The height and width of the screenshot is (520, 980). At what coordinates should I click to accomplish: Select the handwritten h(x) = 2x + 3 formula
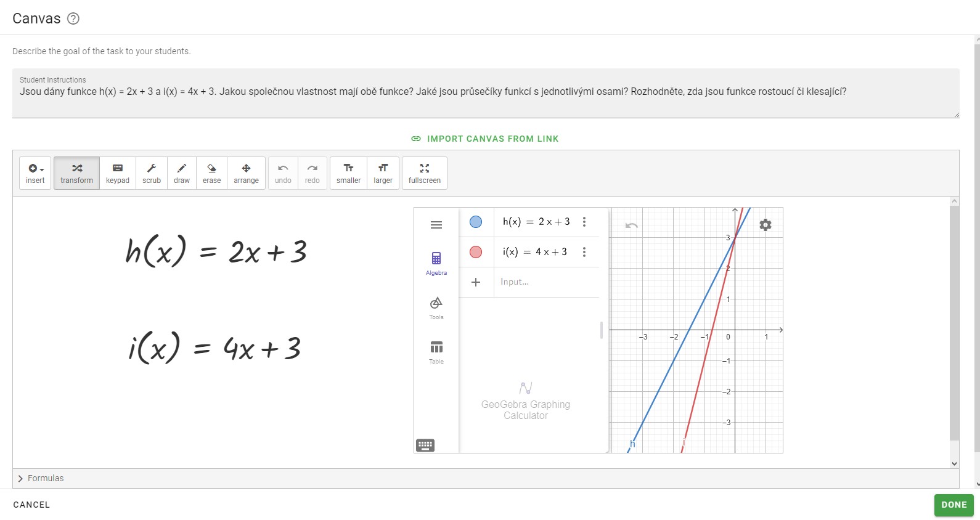pos(216,251)
